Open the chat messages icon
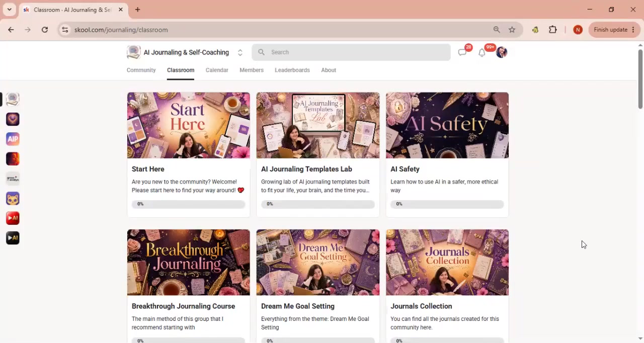Image resolution: width=644 pixels, height=343 pixels. [x=462, y=52]
